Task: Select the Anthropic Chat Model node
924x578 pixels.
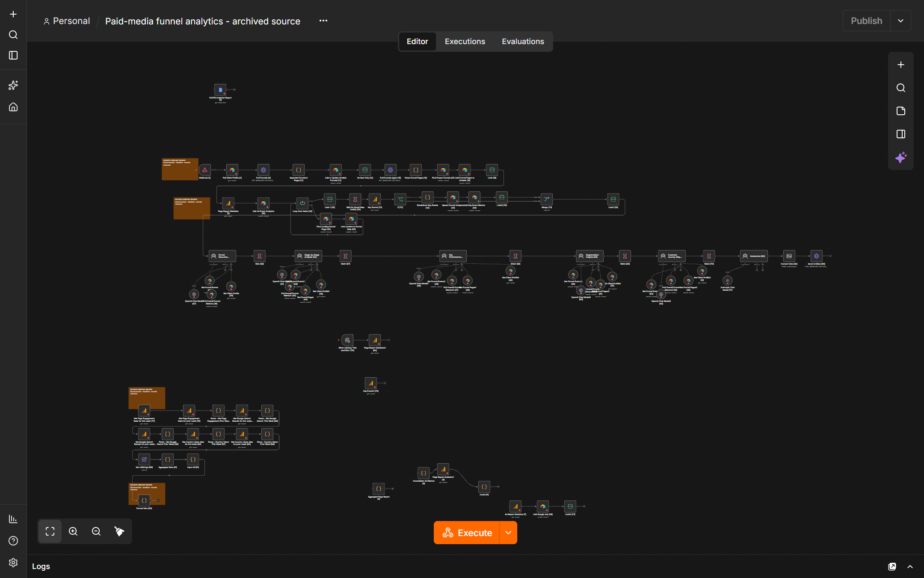Action: click(727, 281)
